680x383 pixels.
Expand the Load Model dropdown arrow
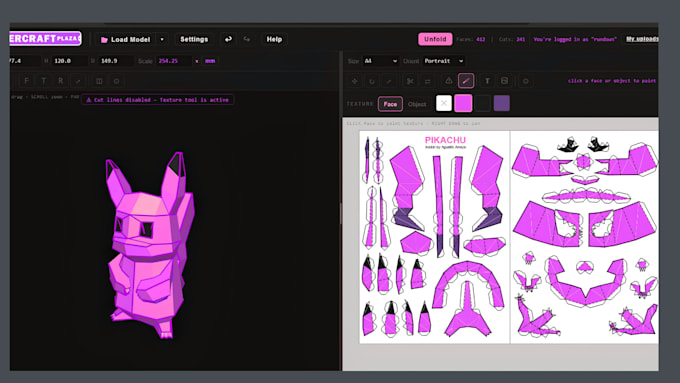click(x=162, y=39)
